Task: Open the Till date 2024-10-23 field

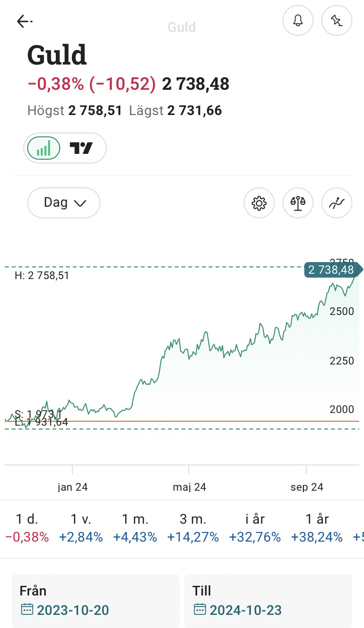Action: point(268,601)
